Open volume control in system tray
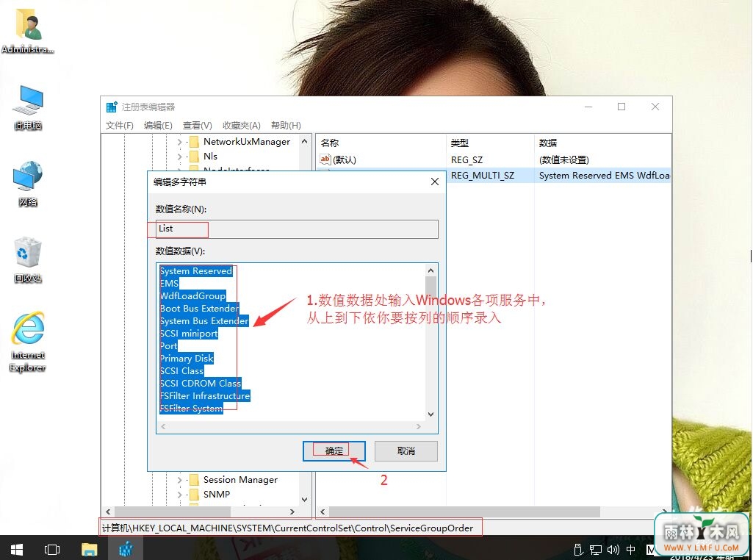Screen dimensions: 753x560 point(613,550)
